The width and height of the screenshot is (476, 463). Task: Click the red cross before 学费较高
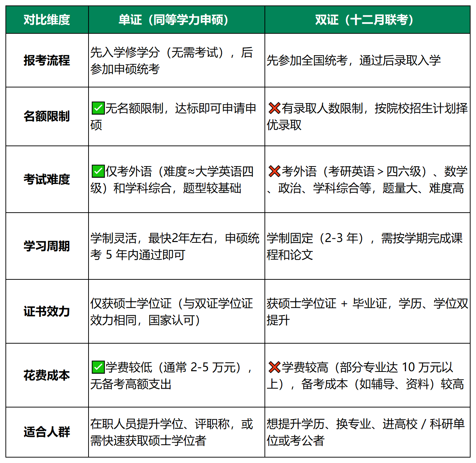pos(275,367)
